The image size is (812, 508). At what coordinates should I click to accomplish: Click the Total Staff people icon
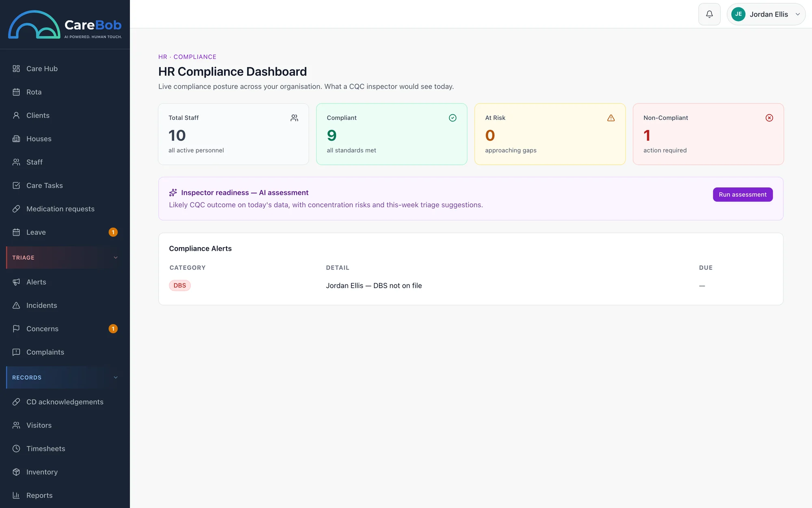[294, 118]
